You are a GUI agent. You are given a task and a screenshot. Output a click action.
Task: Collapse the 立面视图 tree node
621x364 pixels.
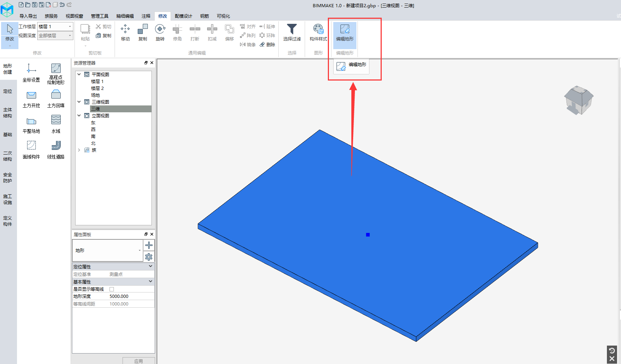[79, 116]
